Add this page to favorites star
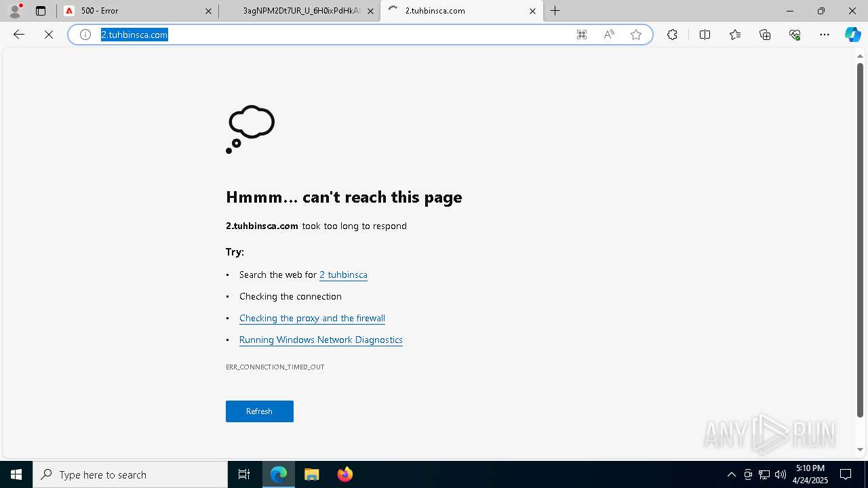The height and width of the screenshot is (488, 868). coord(636,35)
